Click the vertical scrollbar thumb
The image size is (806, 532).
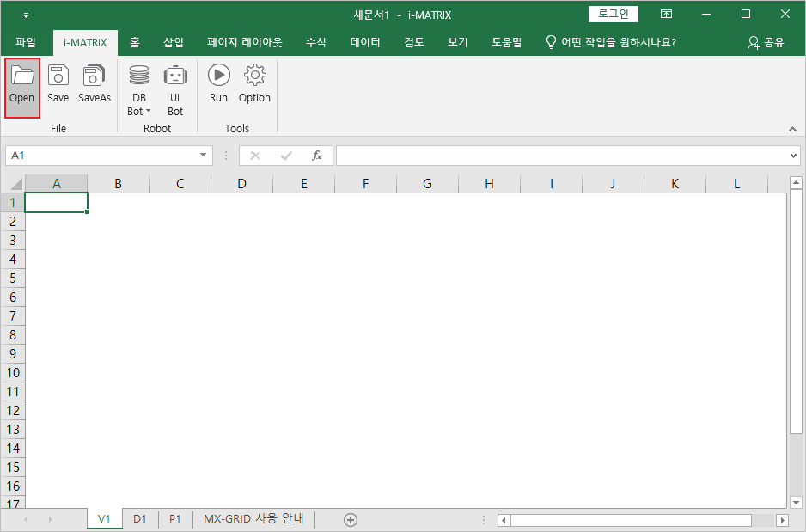tap(797, 311)
